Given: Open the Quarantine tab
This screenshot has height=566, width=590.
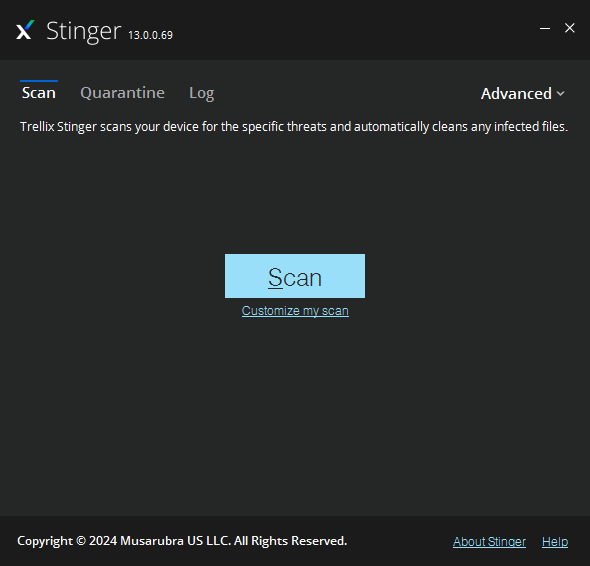Looking at the screenshot, I should pos(122,93).
